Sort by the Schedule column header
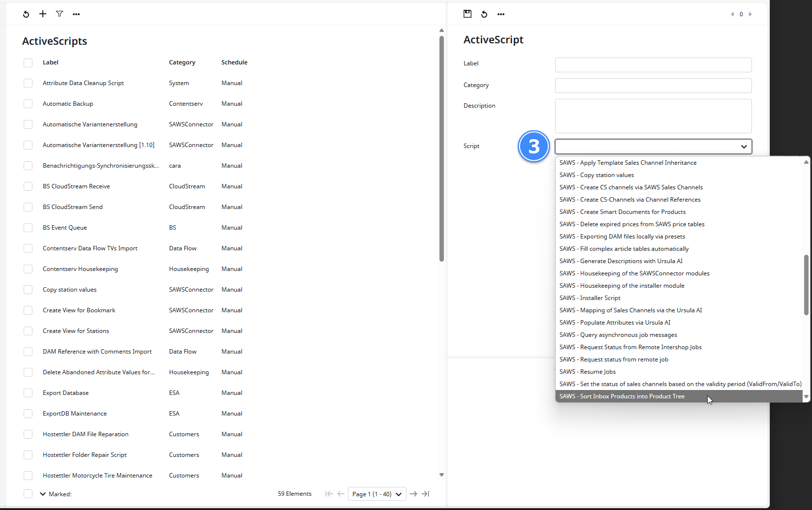 pos(234,62)
